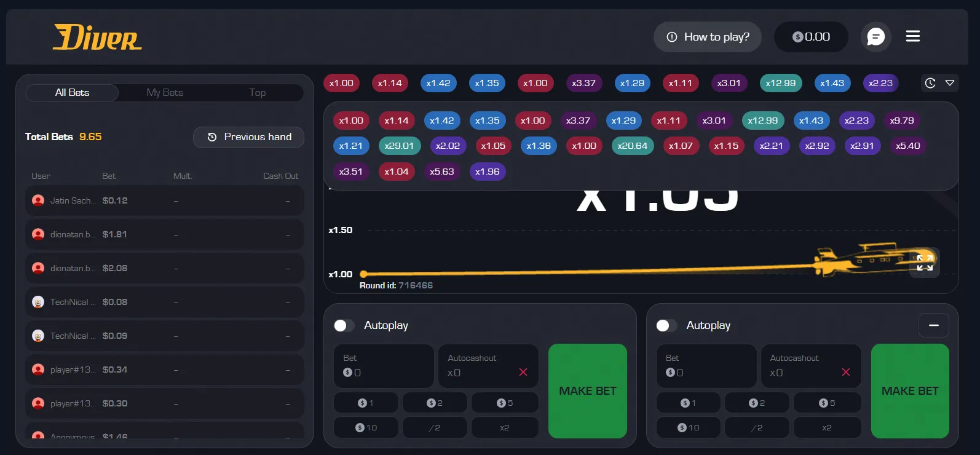Click the second panel Bet amount field
This screenshot has height=455, width=980.
click(706, 366)
